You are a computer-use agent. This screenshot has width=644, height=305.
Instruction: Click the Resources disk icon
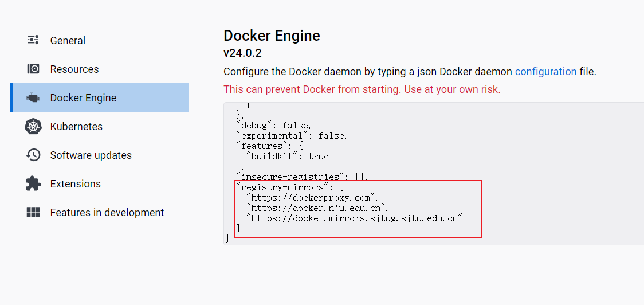[33, 69]
